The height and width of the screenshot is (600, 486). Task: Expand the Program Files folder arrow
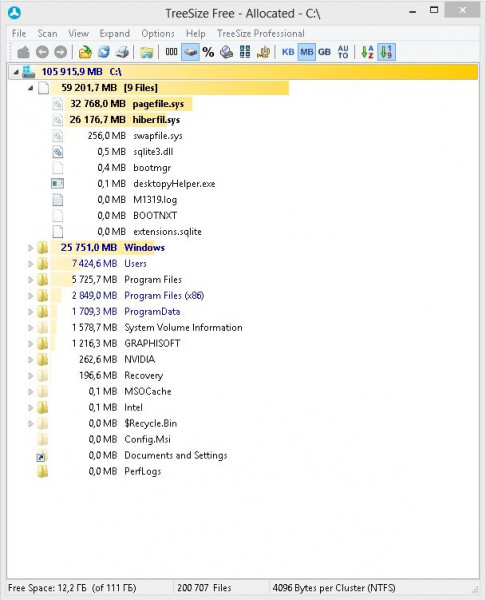pos(31,280)
